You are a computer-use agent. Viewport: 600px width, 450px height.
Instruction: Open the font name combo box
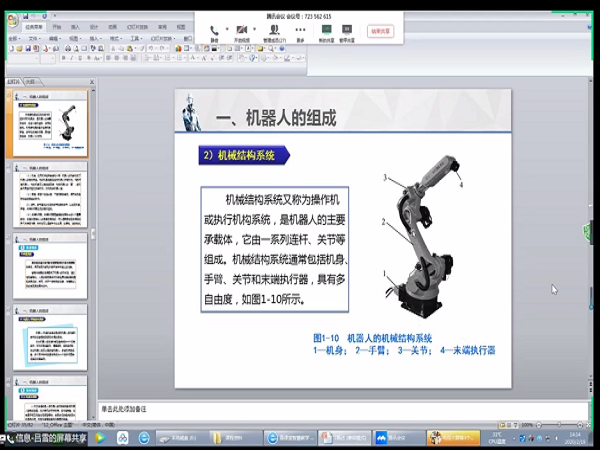24,58
